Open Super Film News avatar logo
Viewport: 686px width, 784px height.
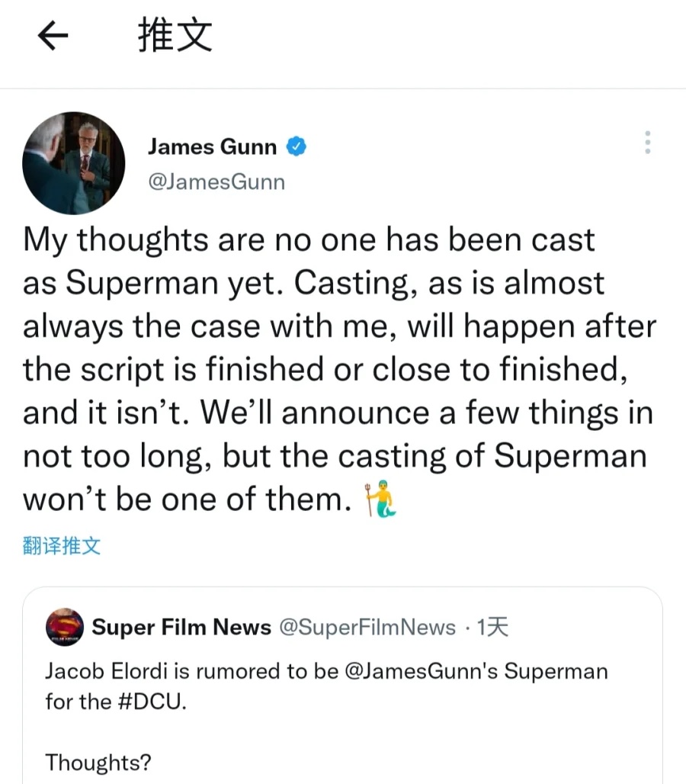coord(65,626)
